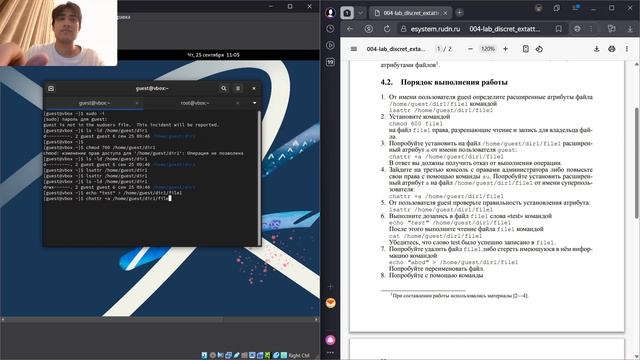Click the 'Right Ctrl' host key indicator
This screenshot has height=360, width=640.
[299, 356]
